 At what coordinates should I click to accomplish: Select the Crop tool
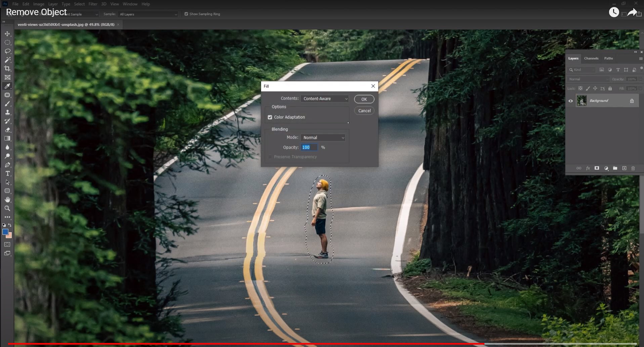click(x=7, y=69)
